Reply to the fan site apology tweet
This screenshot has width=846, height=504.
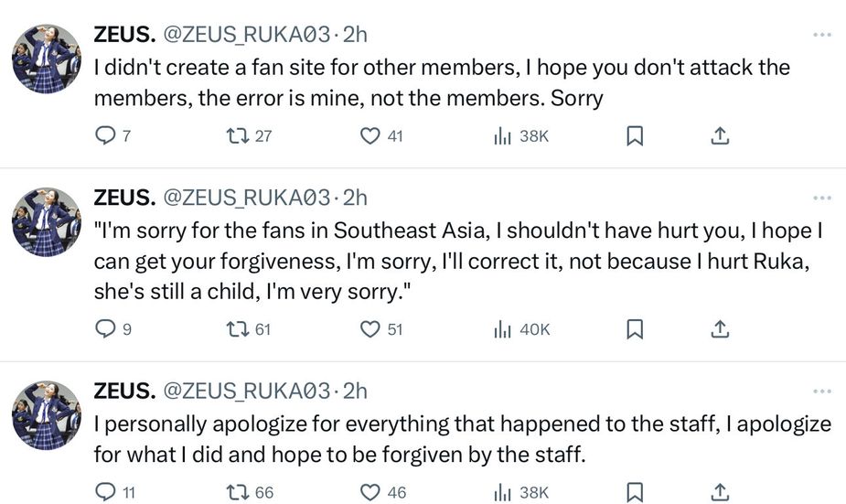point(106,136)
